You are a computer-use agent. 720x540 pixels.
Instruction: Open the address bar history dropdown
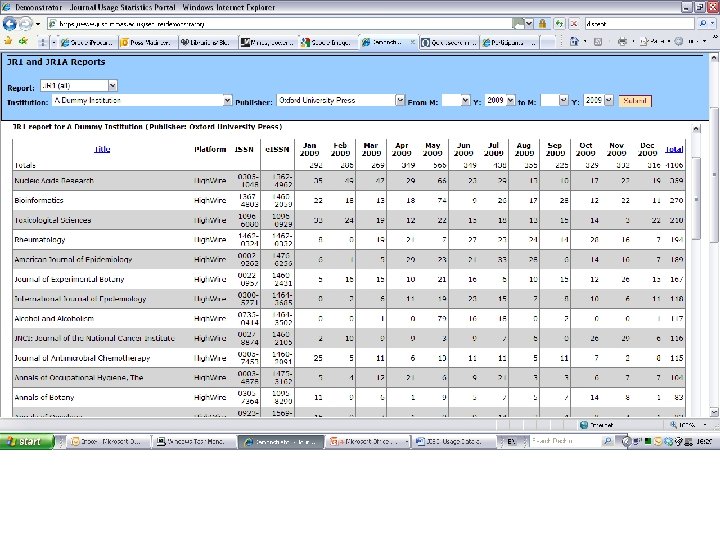529,23
